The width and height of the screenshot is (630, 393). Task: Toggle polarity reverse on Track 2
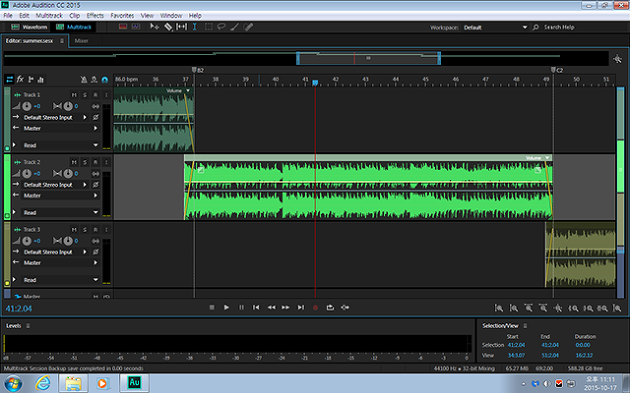coord(96,184)
